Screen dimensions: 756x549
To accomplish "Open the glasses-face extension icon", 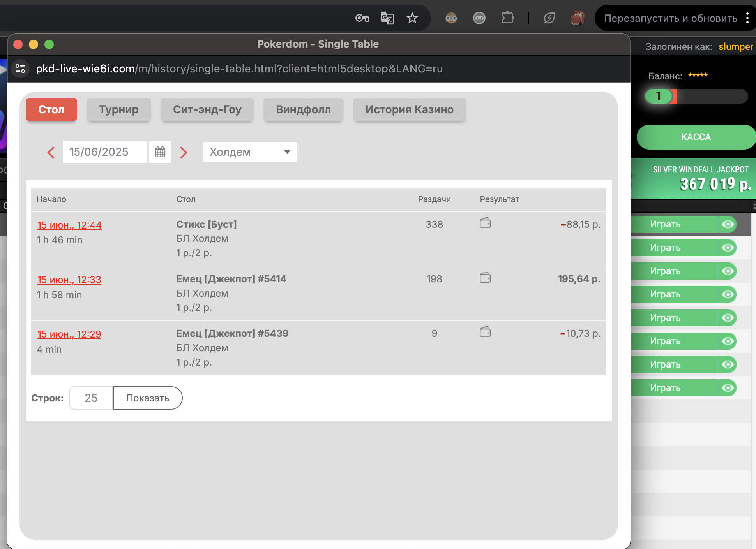I will [451, 18].
